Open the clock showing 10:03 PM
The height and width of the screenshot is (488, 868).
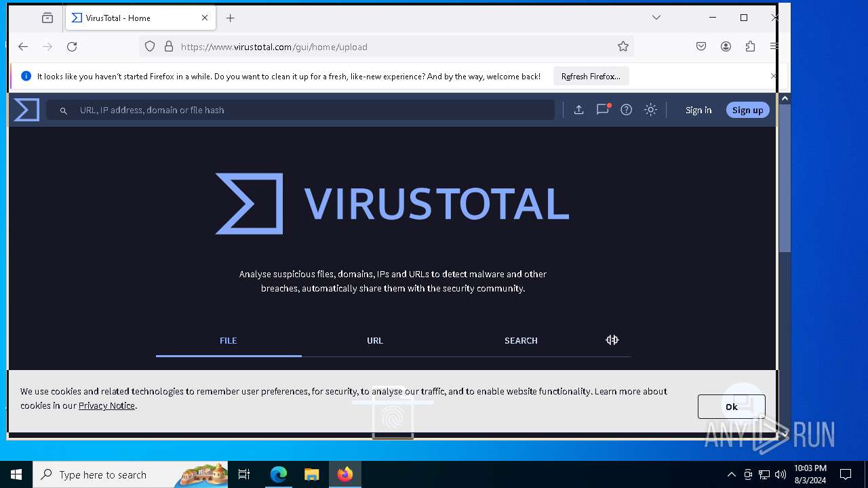point(810,474)
